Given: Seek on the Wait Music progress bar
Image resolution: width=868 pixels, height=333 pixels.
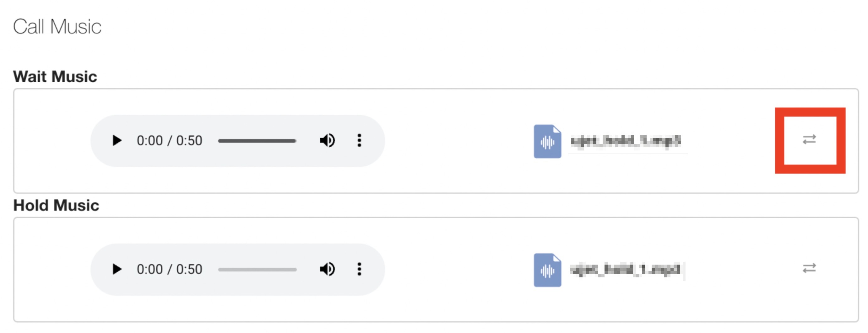Looking at the screenshot, I should 257,141.
